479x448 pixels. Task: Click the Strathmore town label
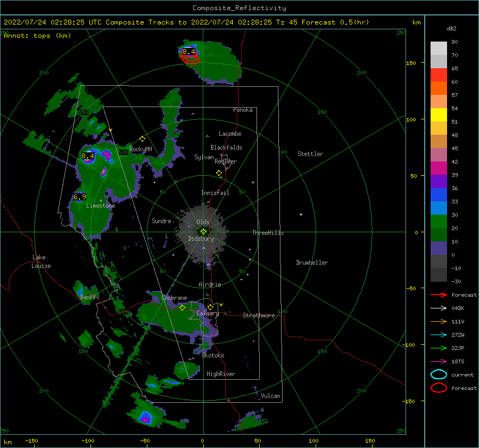click(x=259, y=315)
